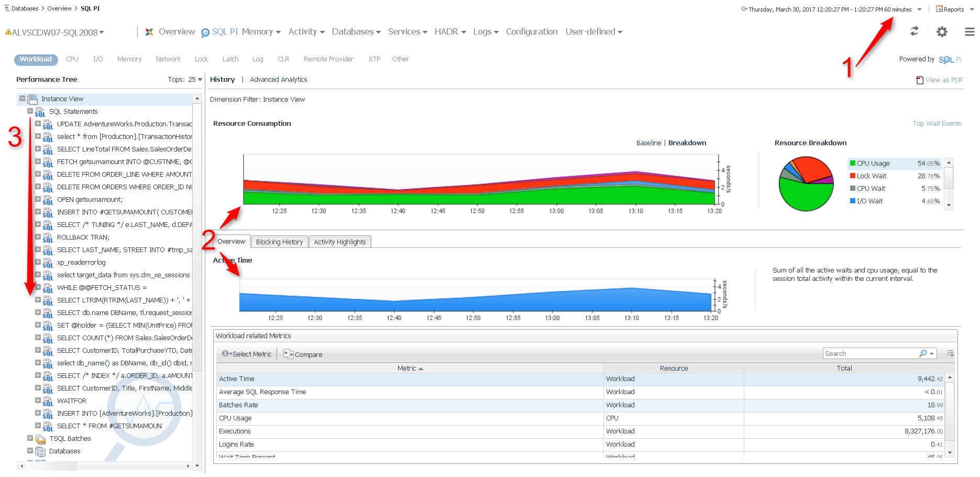Click the Databases folder icon in tree
980x477 pixels.
tap(40, 451)
